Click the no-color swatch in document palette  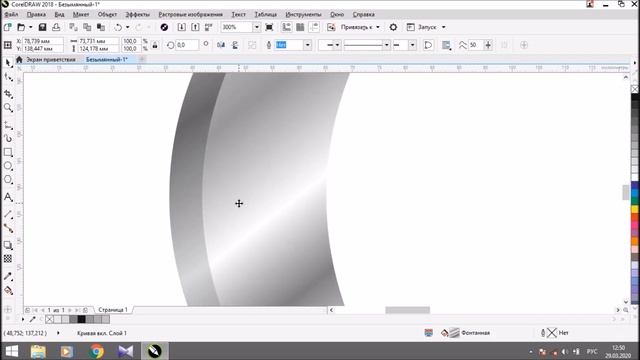[x=49, y=319]
